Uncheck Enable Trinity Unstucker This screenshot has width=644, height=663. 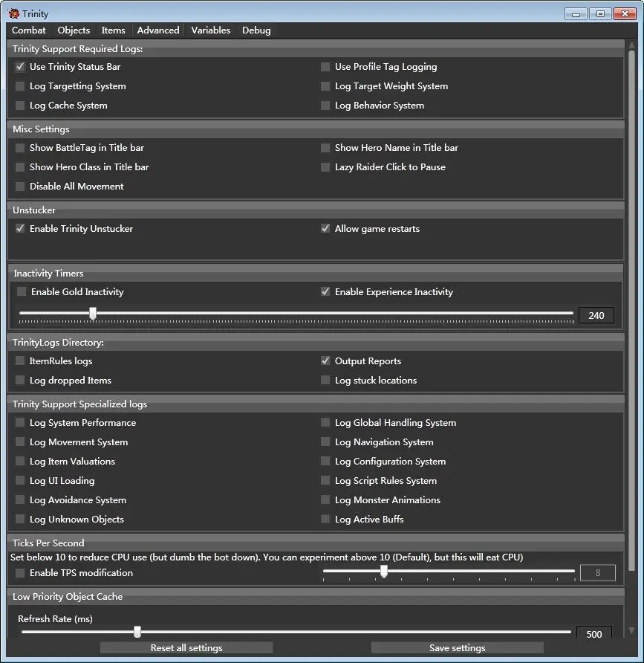tap(20, 228)
